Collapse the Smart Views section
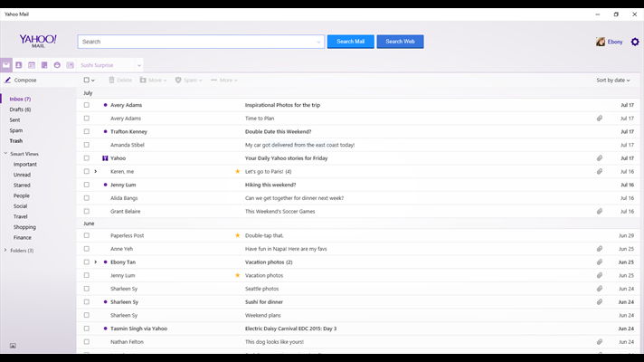 click(5, 153)
